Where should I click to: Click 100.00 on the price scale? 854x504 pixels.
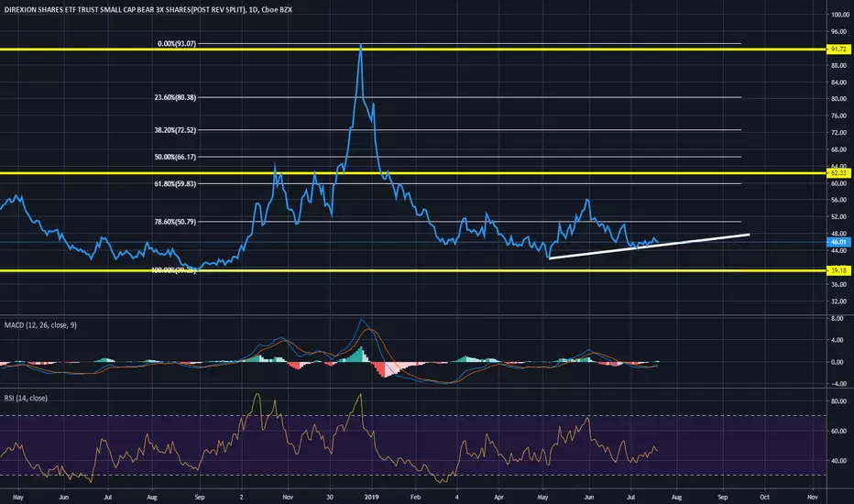(840, 15)
